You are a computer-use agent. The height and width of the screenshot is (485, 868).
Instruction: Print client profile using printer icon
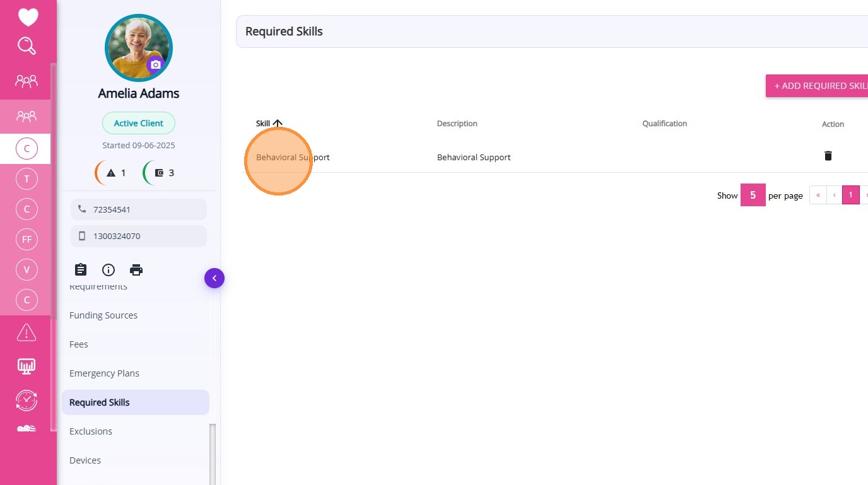pyautogui.click(x=136, y=270)
